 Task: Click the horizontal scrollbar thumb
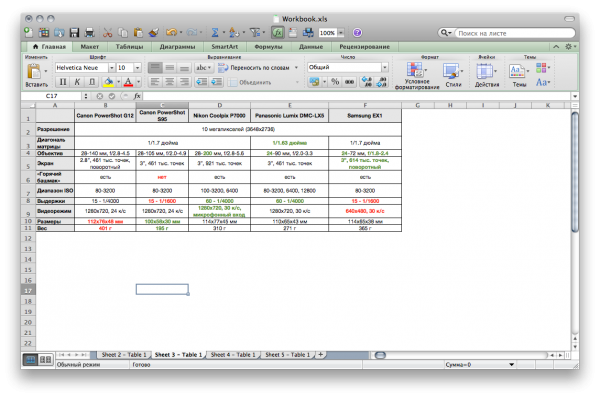[380, 355]
